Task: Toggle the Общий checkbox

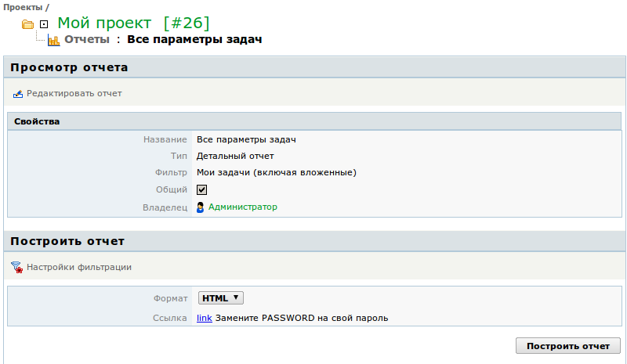Action: (x=201, y=189)
